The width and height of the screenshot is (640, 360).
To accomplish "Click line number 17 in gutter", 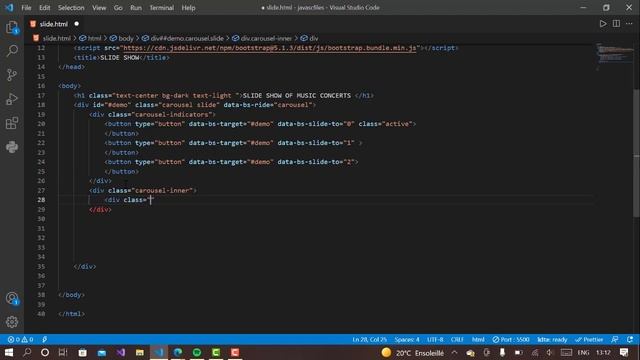I will click(x=41, y=96).
